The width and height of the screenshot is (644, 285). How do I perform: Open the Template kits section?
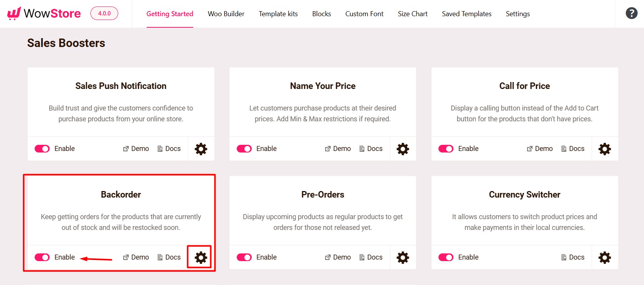coord(278,13)
